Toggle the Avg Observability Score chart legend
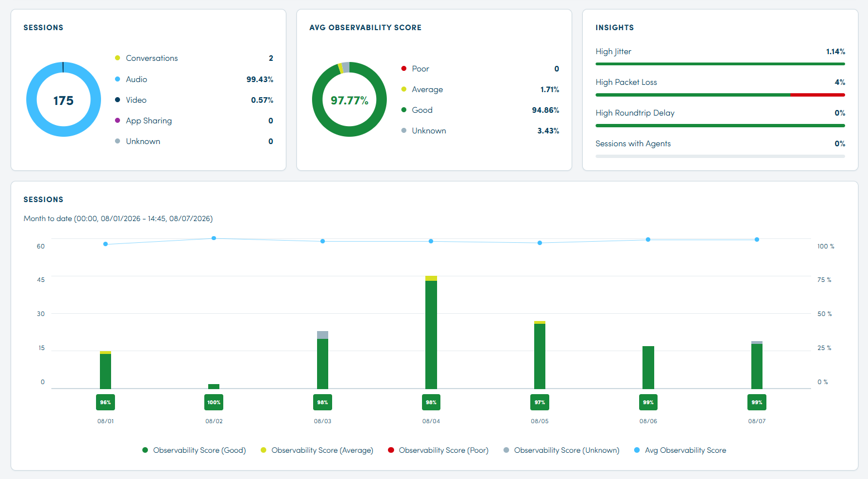 point(680,450)
